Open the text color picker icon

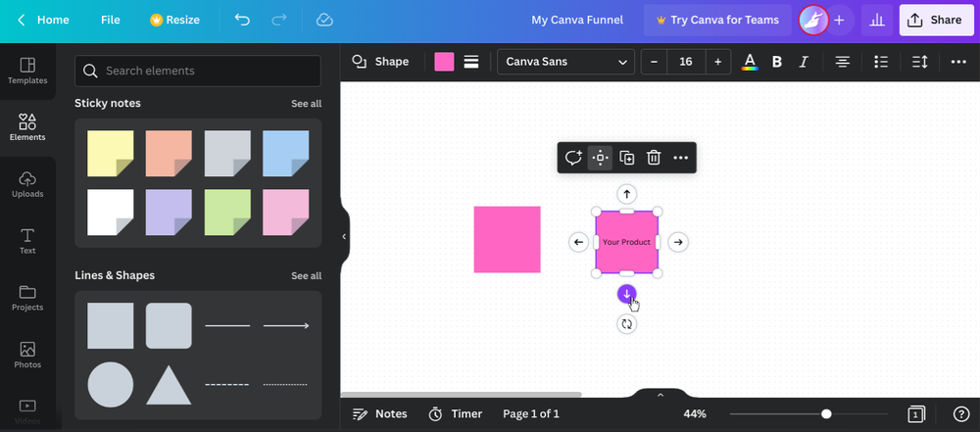(x=750, y=62)
